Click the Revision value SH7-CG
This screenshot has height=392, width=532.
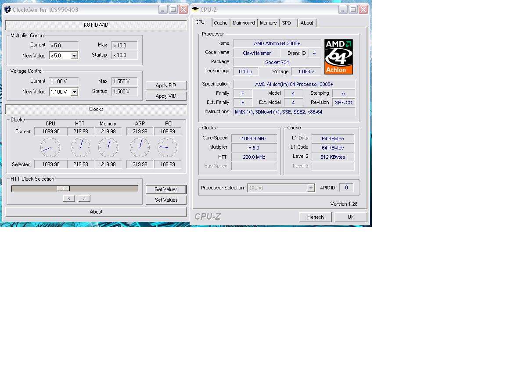(344, 103)
